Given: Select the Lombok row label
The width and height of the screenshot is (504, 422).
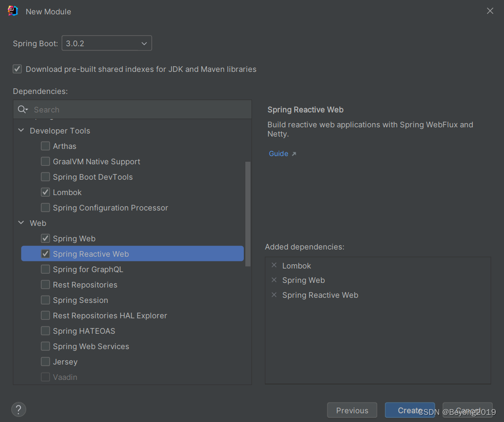Looking at the screenshot, I should coord(67,192).
